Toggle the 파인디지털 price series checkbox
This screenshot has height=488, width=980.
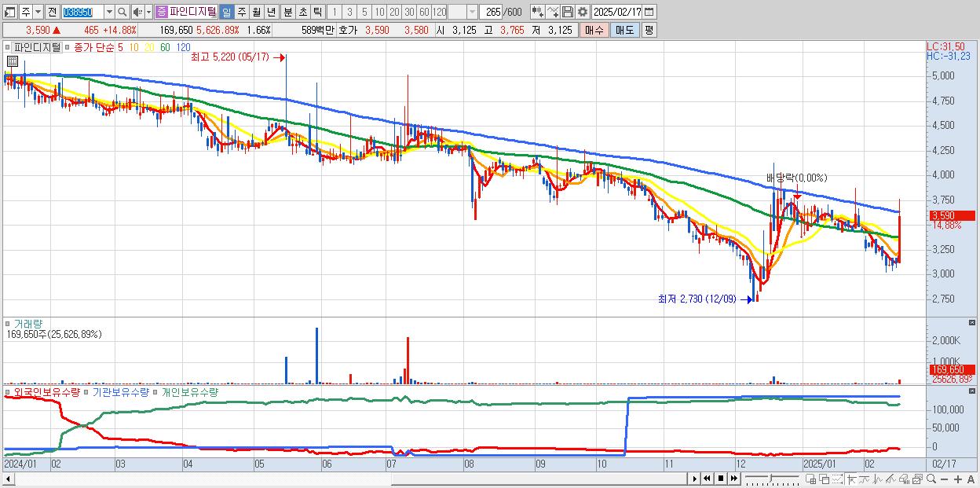tap(7, 47)
